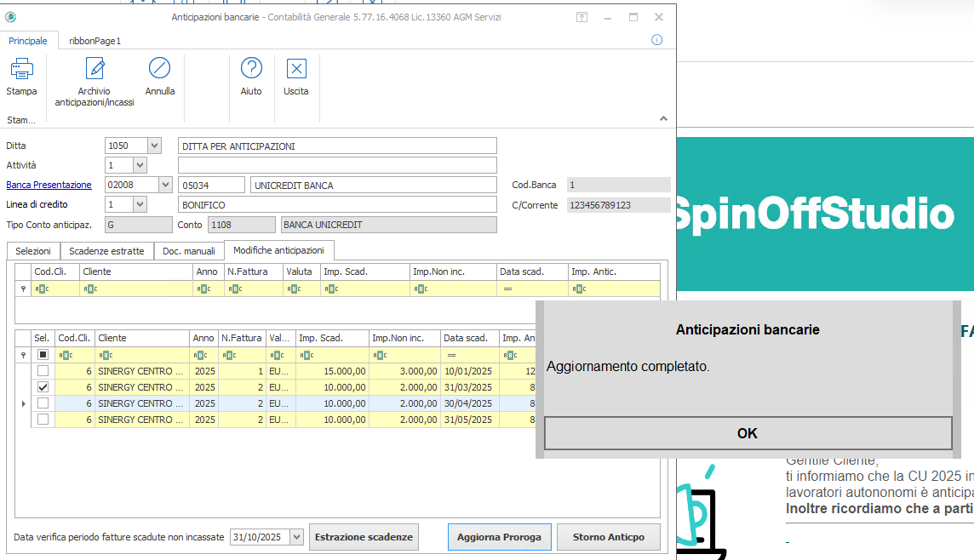
Task: Check the row with due date 30/04/2025
Action: tap(43, 403)
